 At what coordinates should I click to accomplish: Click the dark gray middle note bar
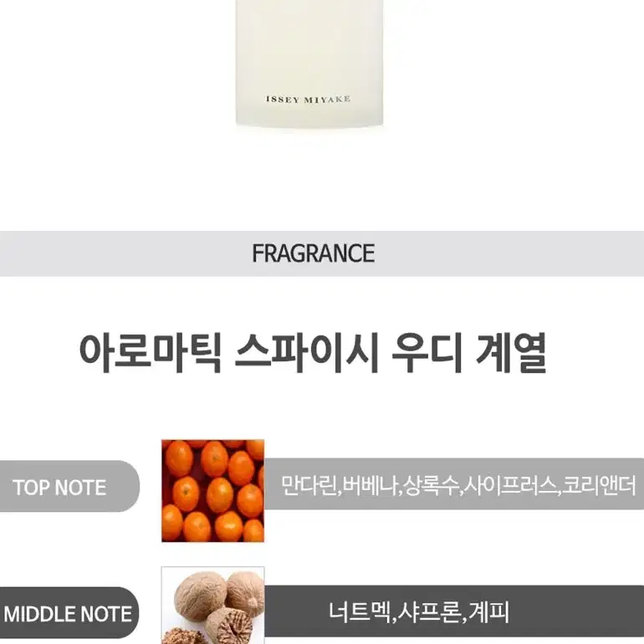point(454,611)
